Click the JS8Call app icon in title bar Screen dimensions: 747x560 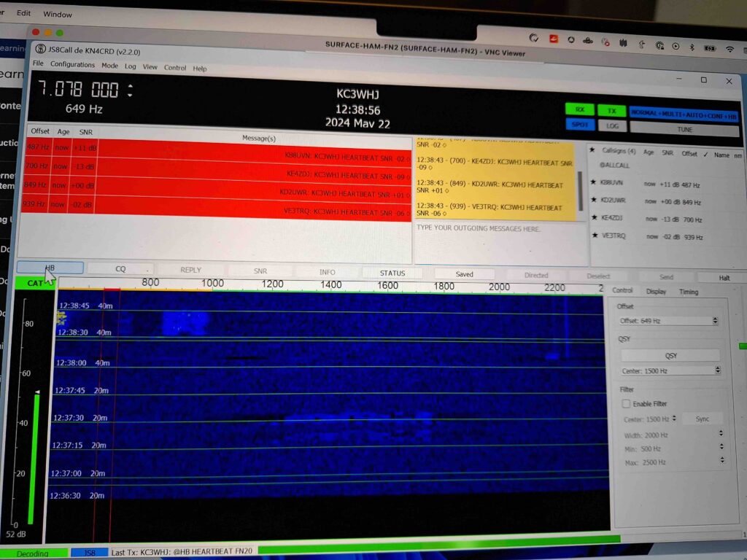pos(41,49)
